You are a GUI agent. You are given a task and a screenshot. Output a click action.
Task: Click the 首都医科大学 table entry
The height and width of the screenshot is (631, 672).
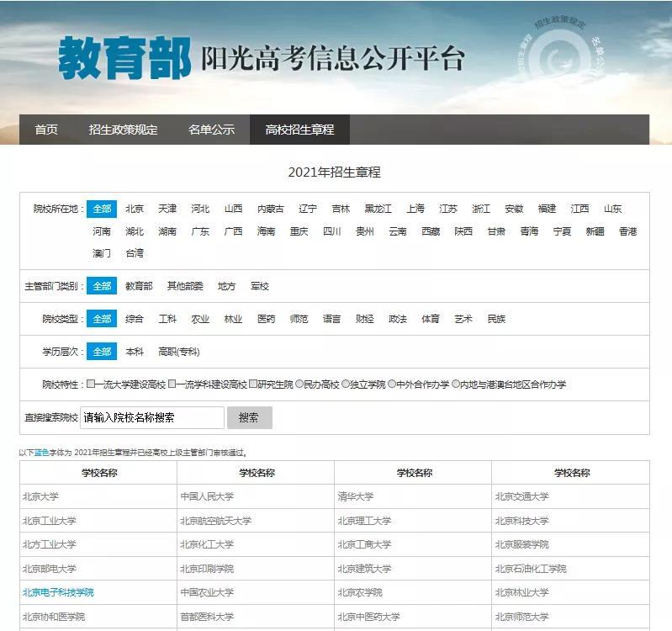(x=207, y=617)
